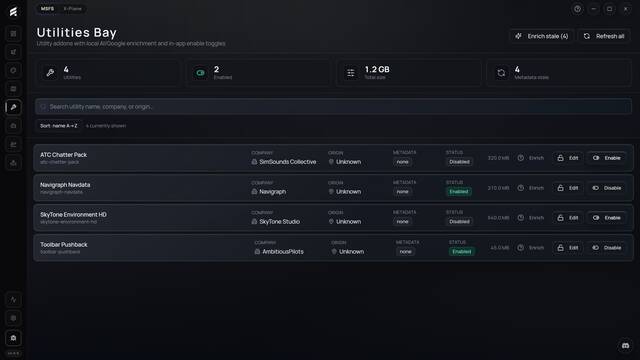640x360 pixels.
Task: Click the circular icon in the left sidebar
Action: [13, 70]
